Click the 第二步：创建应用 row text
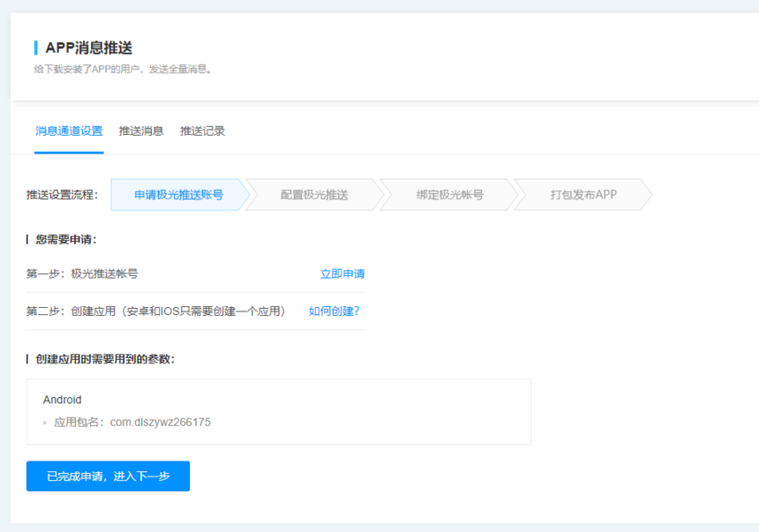Viewport: 759px width, 532px height. pos(156,311)
